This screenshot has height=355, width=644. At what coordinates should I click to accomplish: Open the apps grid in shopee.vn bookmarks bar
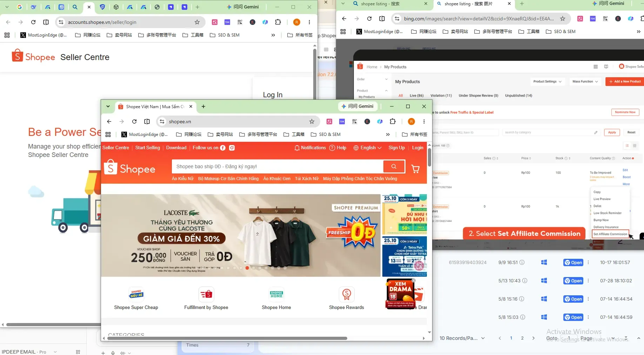(x=108, y=134)
